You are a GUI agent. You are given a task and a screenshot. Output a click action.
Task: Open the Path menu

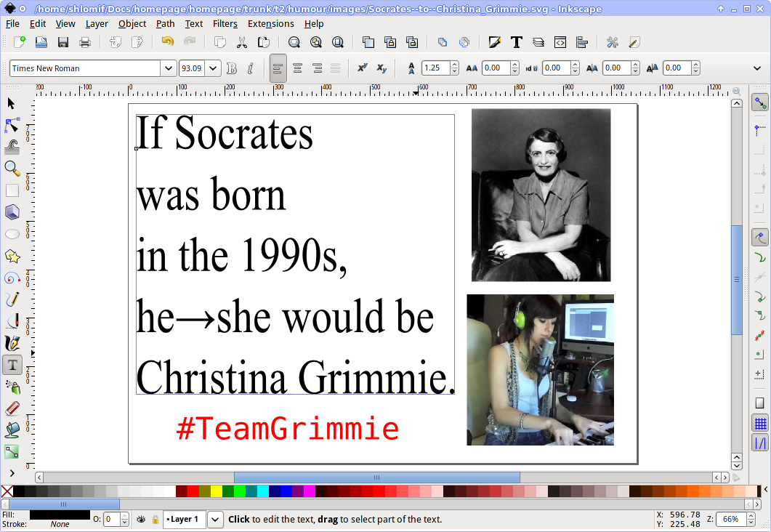pos(165,23)
